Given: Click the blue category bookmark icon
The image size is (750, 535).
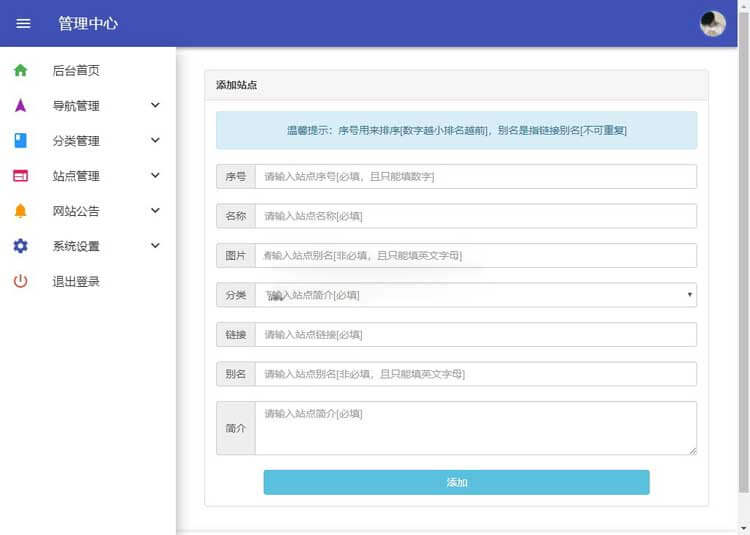Looking at the screenshot, I should [x=20, y=141].
